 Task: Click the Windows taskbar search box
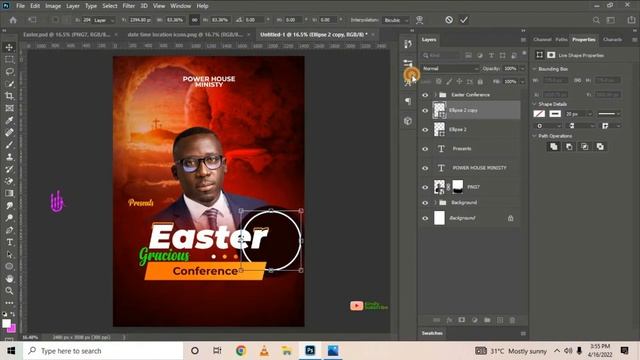pyautogui.click(x=103, y=351)
